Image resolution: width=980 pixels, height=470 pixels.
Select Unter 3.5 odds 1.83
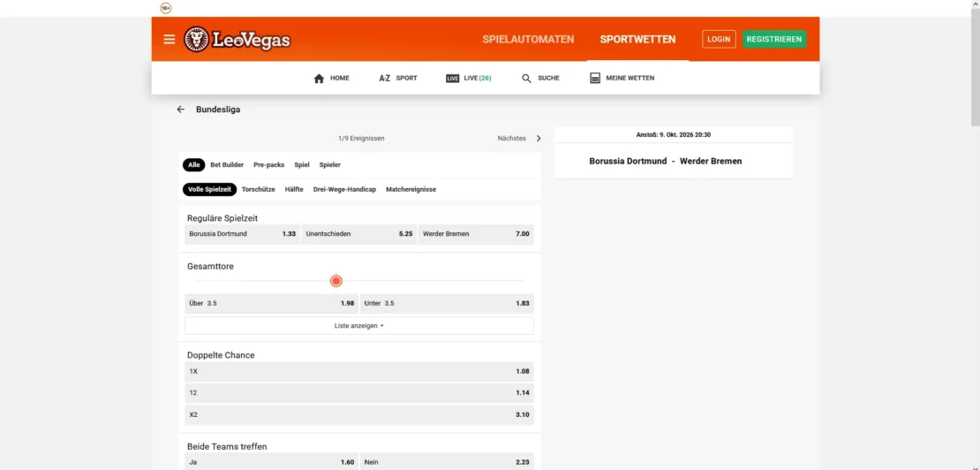tap(447, 303)
